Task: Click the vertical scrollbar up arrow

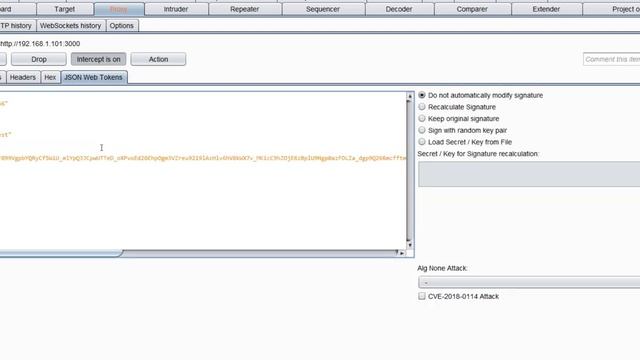Action: coord(410,96)
